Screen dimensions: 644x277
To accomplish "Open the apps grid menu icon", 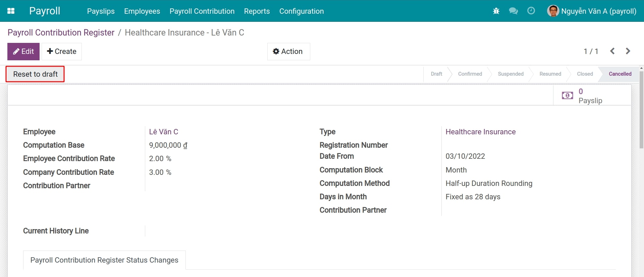I will (11, 11).
